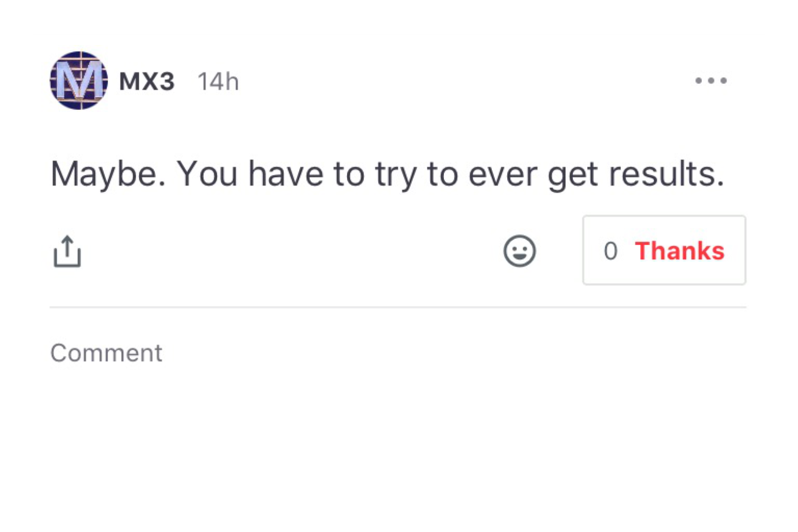Open the reaction picker smiley face

click(x=519, y=251)
